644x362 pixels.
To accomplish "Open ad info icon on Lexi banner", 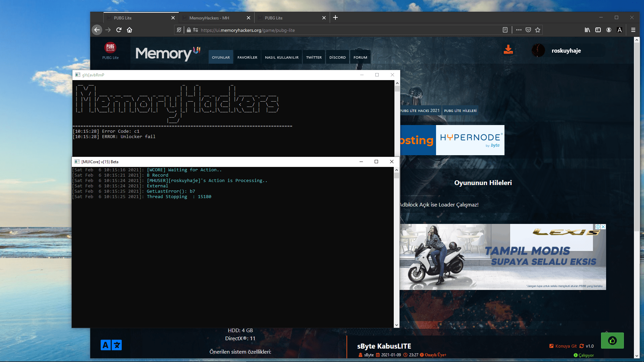I will click(598, 227).
